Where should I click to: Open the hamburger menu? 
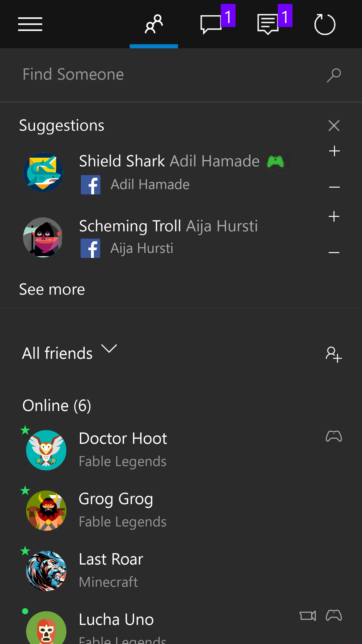30,24
